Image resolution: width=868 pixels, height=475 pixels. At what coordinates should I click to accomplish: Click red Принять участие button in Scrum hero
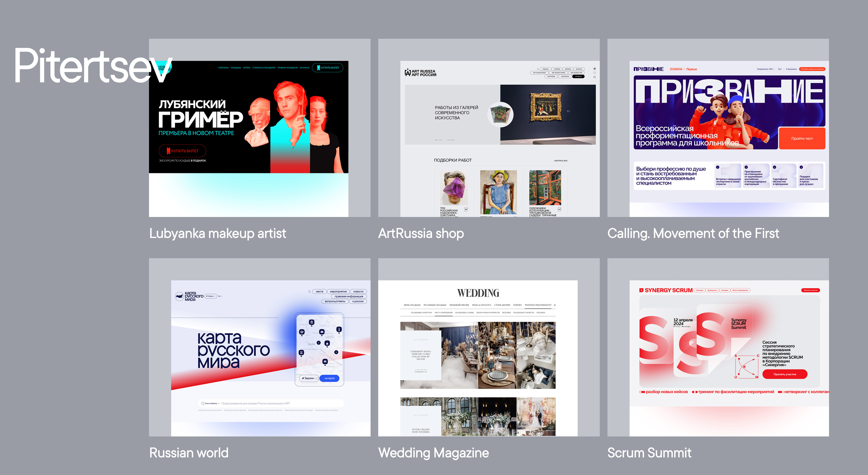click(785, 374)
